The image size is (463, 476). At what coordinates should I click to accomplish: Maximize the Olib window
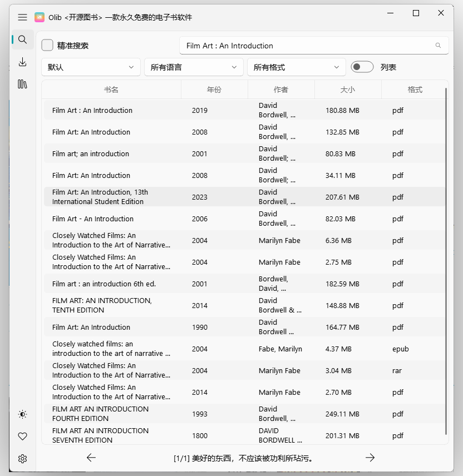416,13
